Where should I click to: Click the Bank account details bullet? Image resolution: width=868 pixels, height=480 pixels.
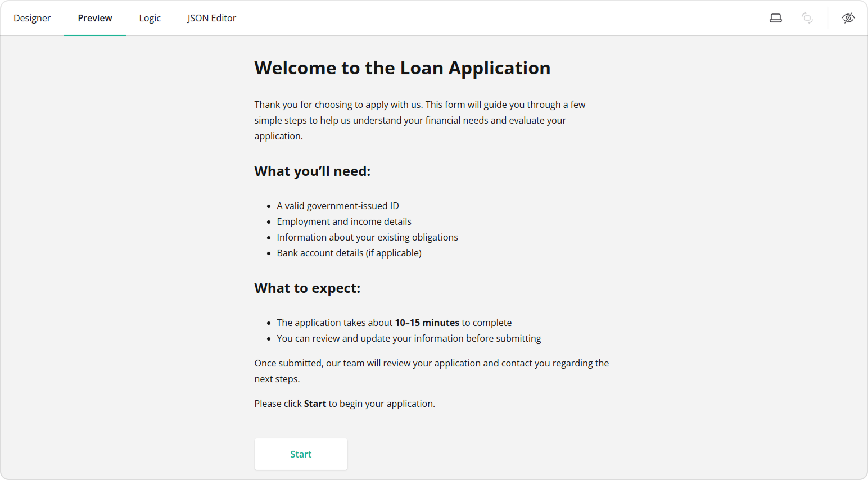click(349, 252)
